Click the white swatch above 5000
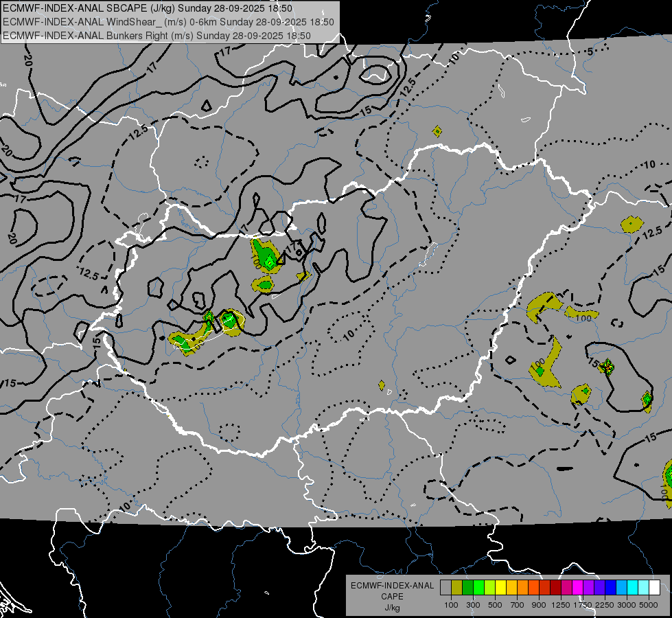The width and height of the screenshot is (672, 618). [654, 588]
